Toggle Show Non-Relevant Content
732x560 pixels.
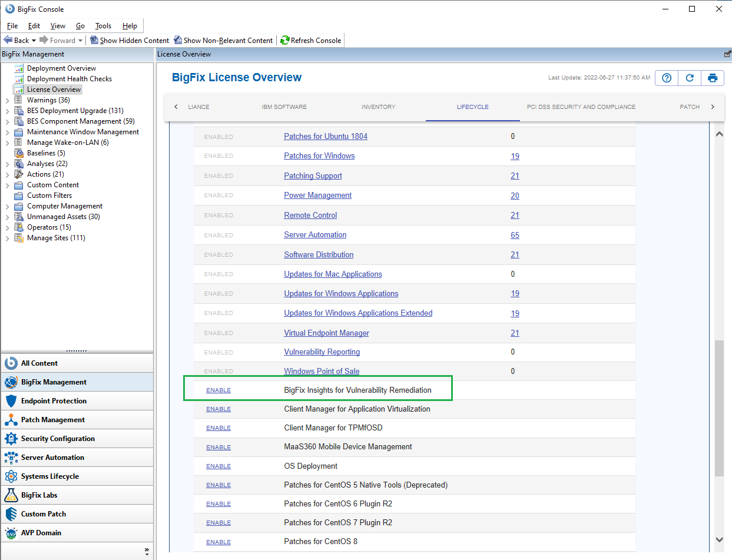[223, 41]
